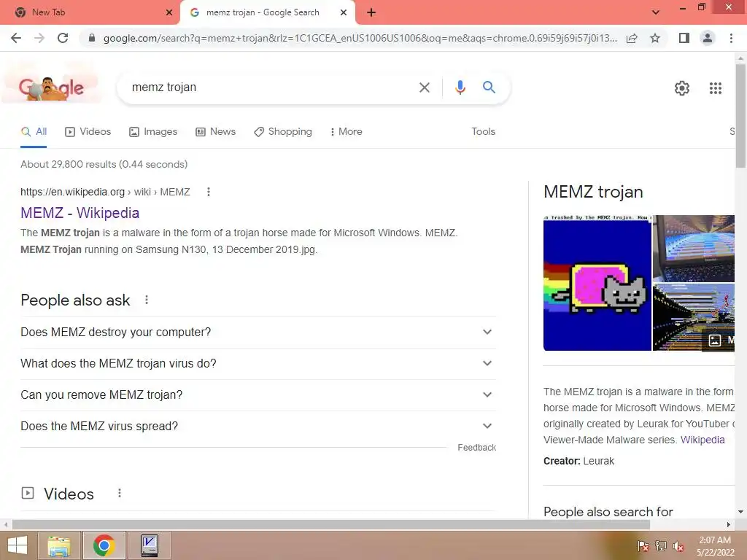
Task: Click the Creator: Leurak text
Action: pyautogui.click(x=578, y=461)
